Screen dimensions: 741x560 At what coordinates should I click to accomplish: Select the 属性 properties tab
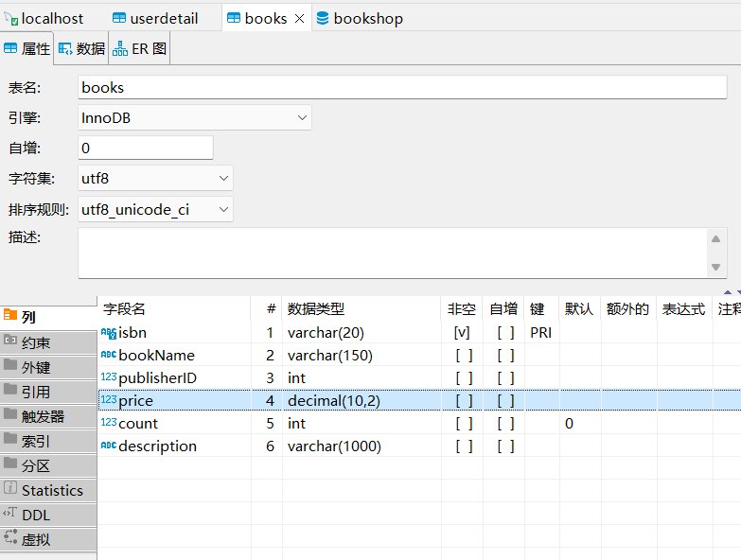(26, 48)
